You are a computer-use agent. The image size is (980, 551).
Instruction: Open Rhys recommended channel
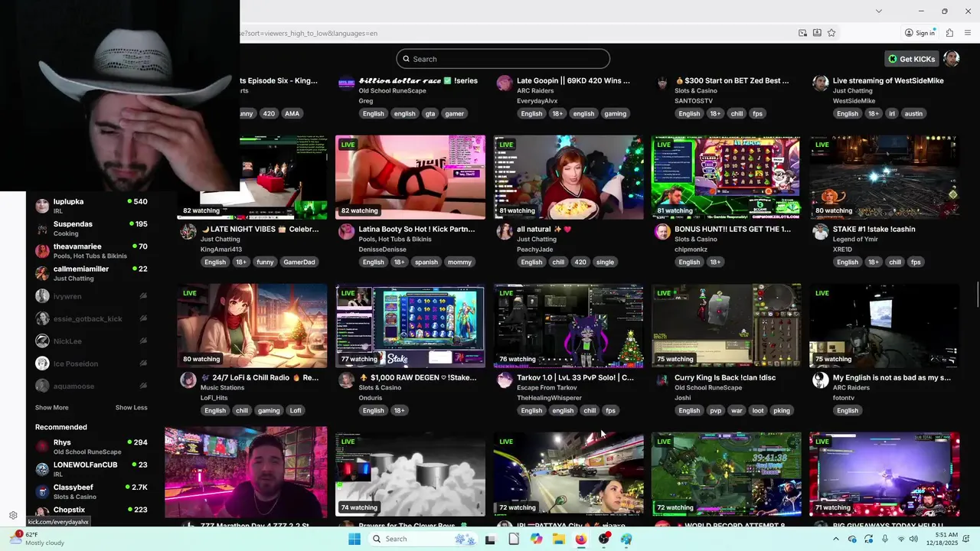point(90,447)
